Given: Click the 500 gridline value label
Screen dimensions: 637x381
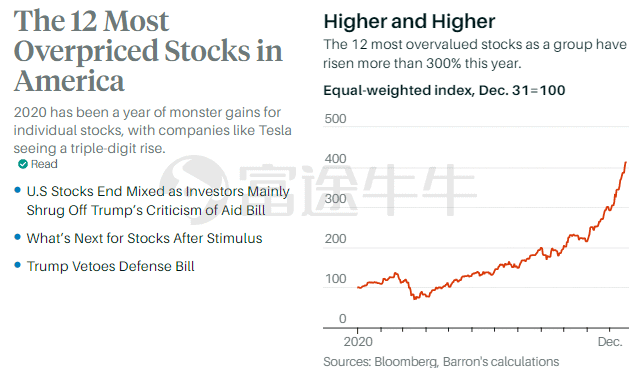Looking at the screenshot, I should (x=336, y=119).
